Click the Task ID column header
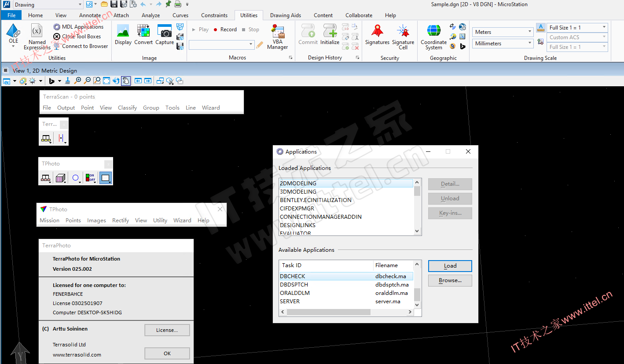 coord(326,265)
